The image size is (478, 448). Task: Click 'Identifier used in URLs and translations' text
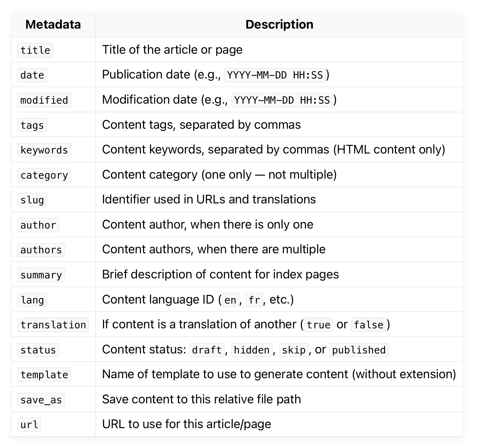[209, 199]
